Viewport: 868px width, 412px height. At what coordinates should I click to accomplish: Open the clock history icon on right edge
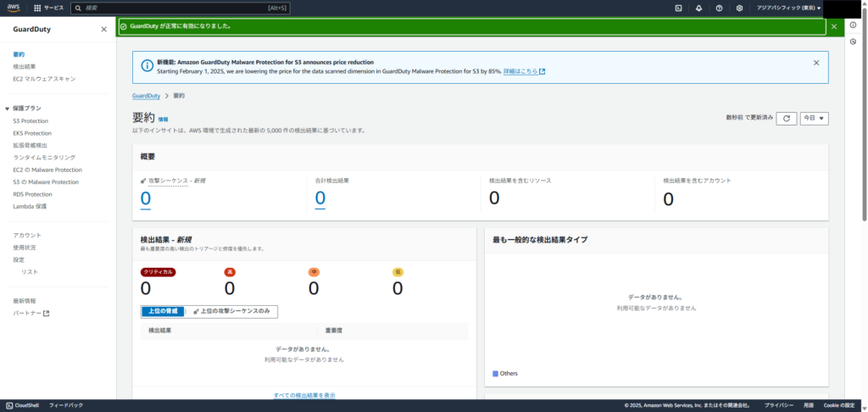[853, 42]
